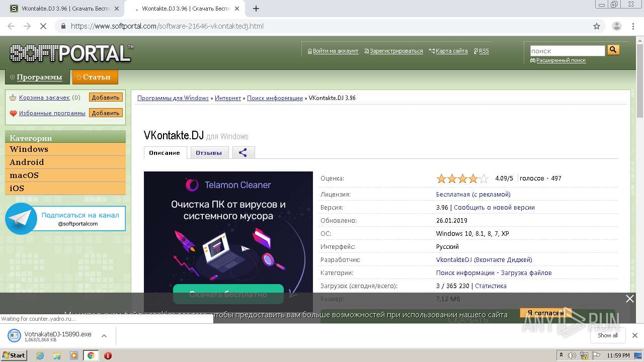The width and height of the screenshot is (644, 362).
Task: Open Загрузка файлов category link
Action: pyautogui.click(x=526, y=273)
